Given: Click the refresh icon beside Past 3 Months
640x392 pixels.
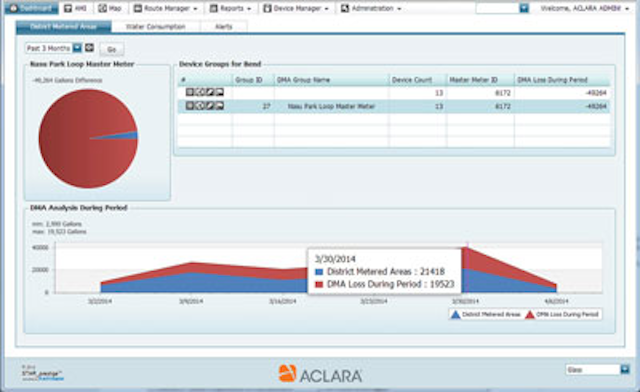Looking at the screenshot, I should tap(89, 48).
